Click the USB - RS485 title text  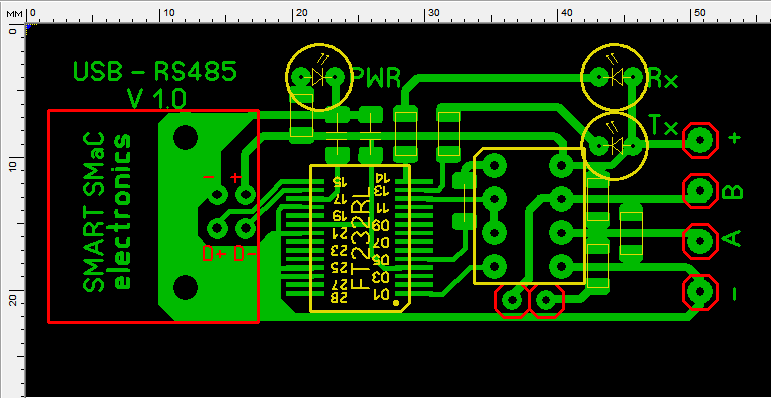[x=155, y=72]
